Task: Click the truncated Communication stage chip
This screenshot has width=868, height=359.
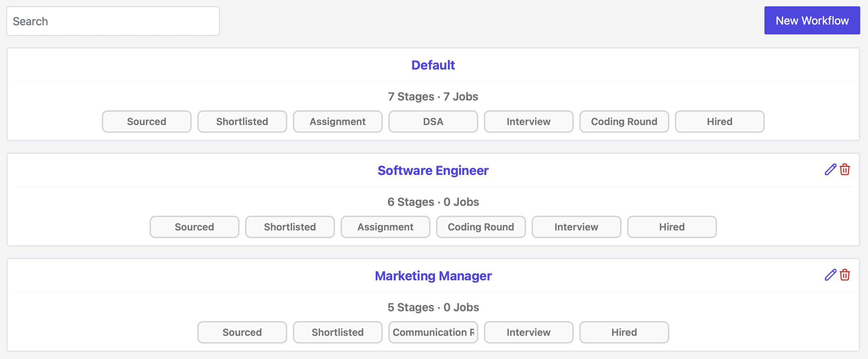Action: (x=433, y=332)
